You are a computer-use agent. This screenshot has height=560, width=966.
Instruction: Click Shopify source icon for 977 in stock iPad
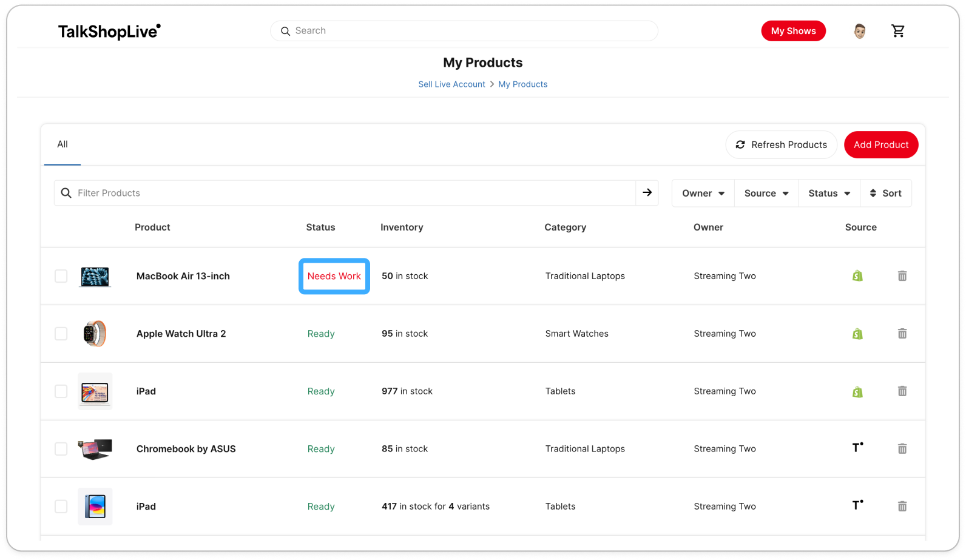(857, 391)
